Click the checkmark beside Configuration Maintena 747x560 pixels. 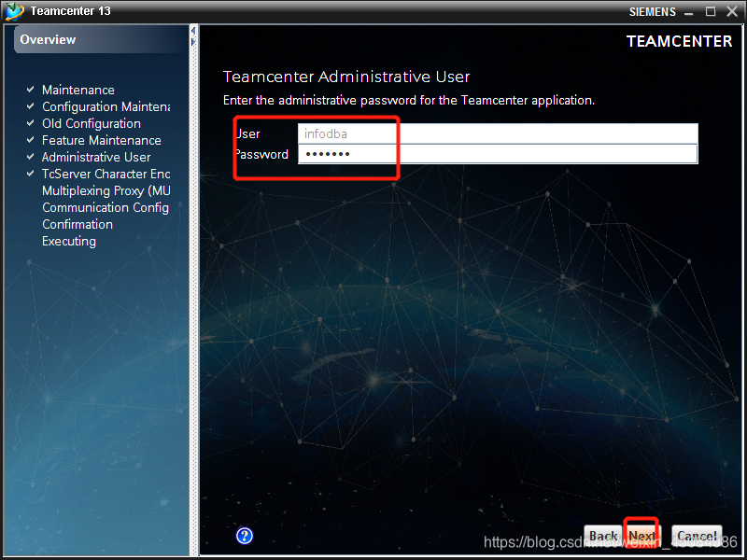(x=31, y=106)
